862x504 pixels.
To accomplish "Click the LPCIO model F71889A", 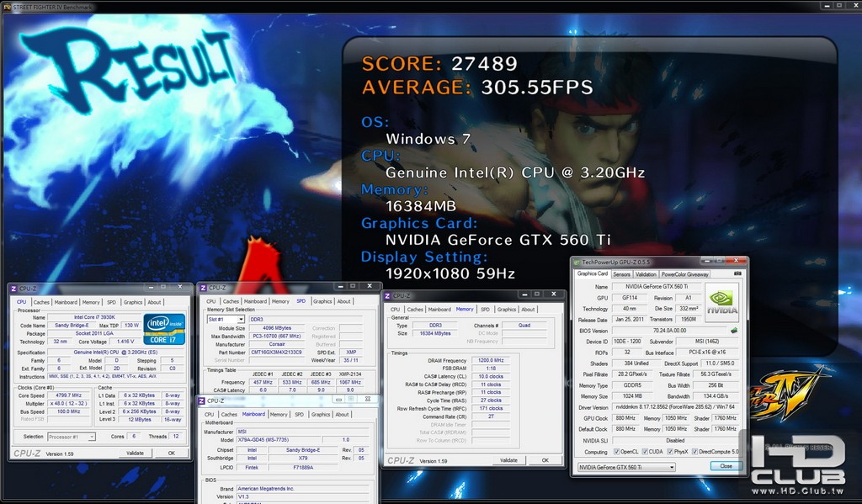I will [x=303, y=467].
